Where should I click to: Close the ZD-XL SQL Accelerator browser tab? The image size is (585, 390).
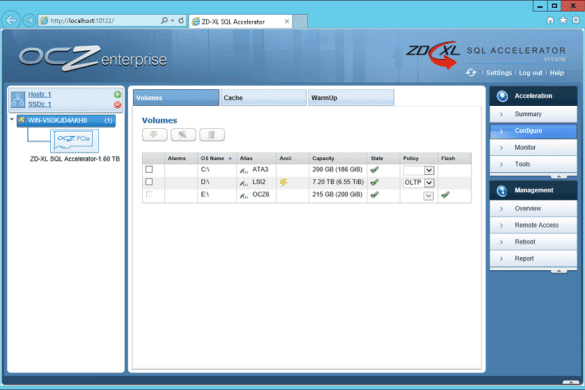click(287, 22)
